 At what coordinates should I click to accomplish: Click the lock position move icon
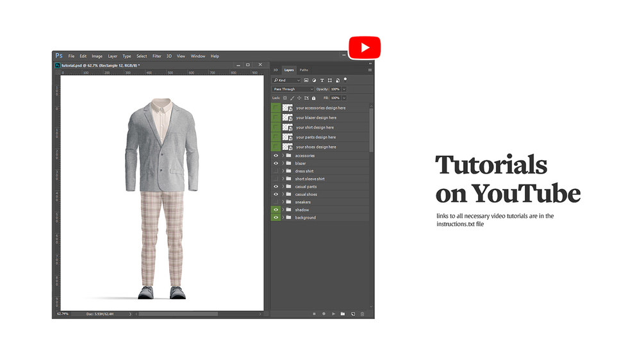299,98
